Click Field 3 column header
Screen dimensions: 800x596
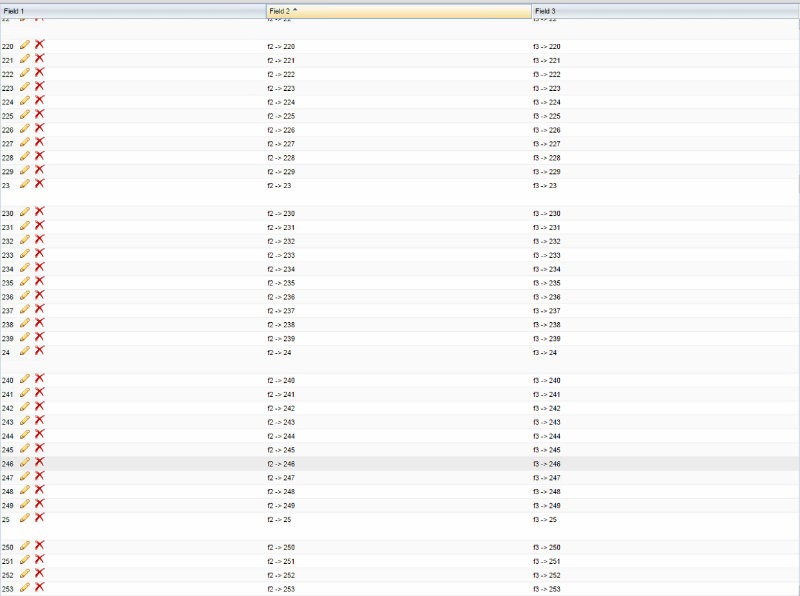coord(665,11)
